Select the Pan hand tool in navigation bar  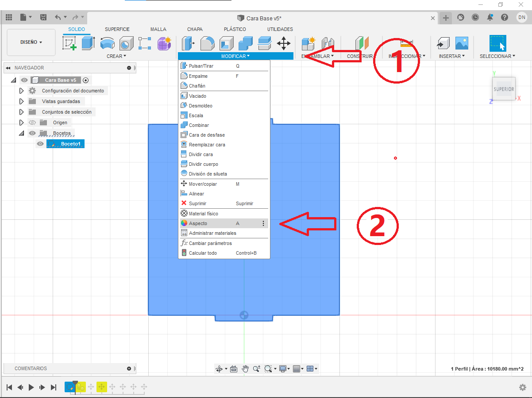click(x=245, y=368)
